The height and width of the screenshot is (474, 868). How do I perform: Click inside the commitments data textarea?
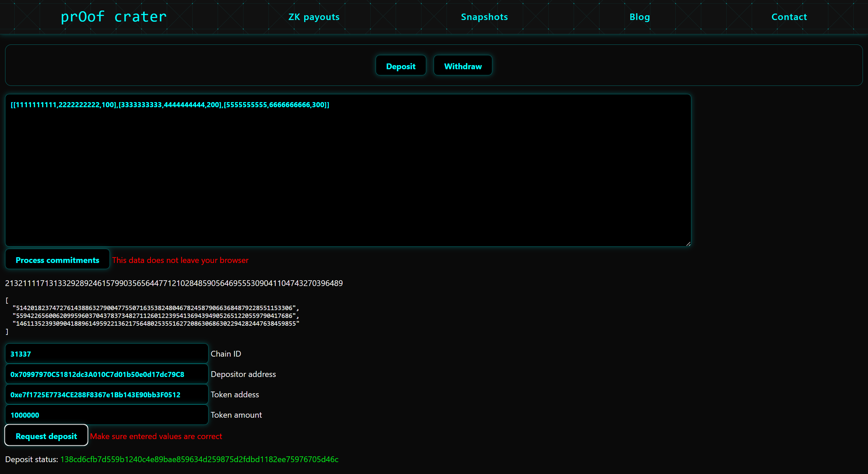pos(339,170)
